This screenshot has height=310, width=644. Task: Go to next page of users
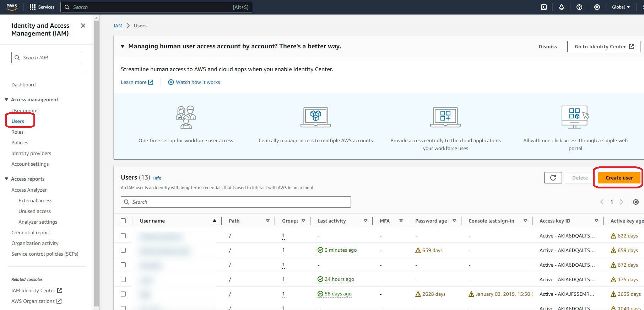click(621, 202)
